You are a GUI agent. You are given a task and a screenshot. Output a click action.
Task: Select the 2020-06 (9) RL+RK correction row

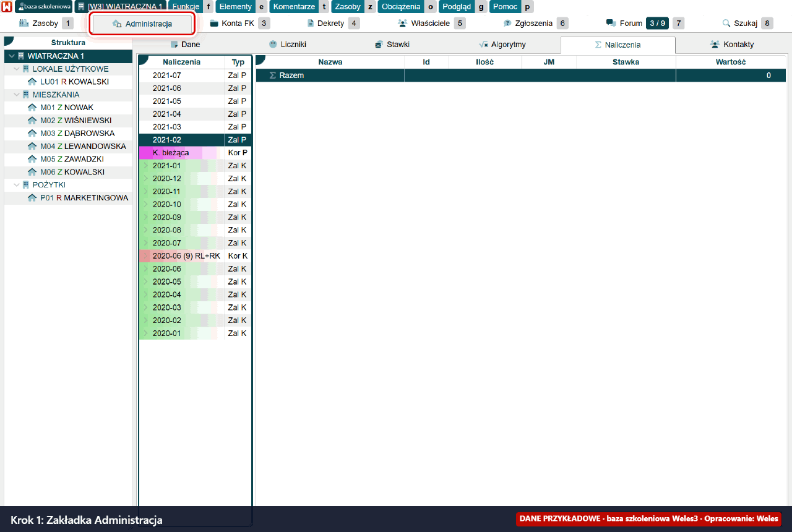pyautogui.click(x=195, y=256)
